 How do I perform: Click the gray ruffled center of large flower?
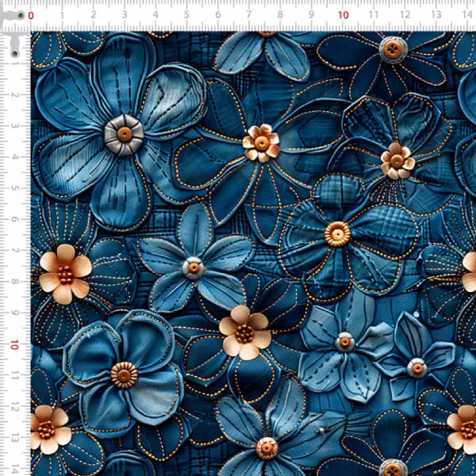(x=125, y=135)
